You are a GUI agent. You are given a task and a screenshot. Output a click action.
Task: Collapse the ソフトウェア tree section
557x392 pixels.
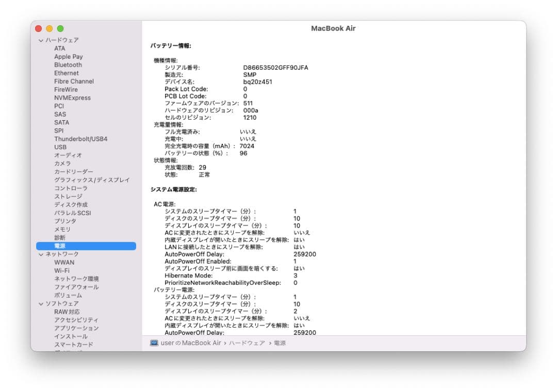pyautogui.click(x=40, y=303)
